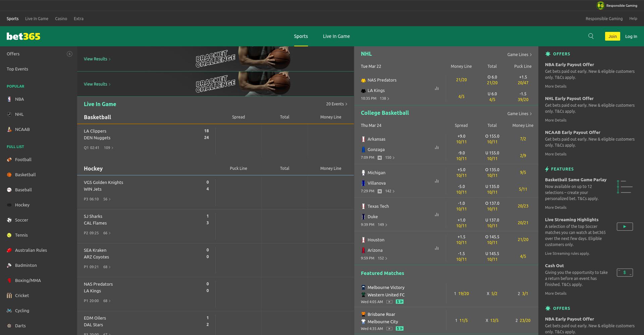Expand Arkansas vs Gonzaga 150 markets
Image resolution: width=644 pixels, height=335 pixels.
(x=390, y=157)
